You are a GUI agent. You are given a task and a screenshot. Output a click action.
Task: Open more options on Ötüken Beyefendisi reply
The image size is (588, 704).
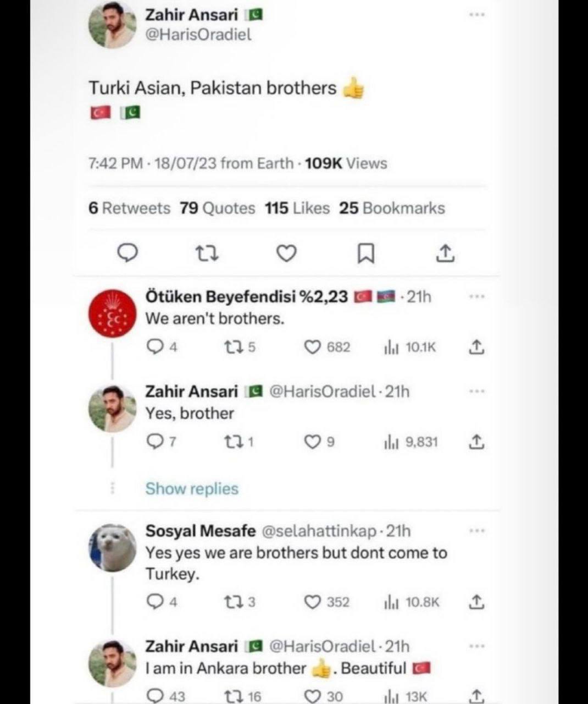(477, 296)
